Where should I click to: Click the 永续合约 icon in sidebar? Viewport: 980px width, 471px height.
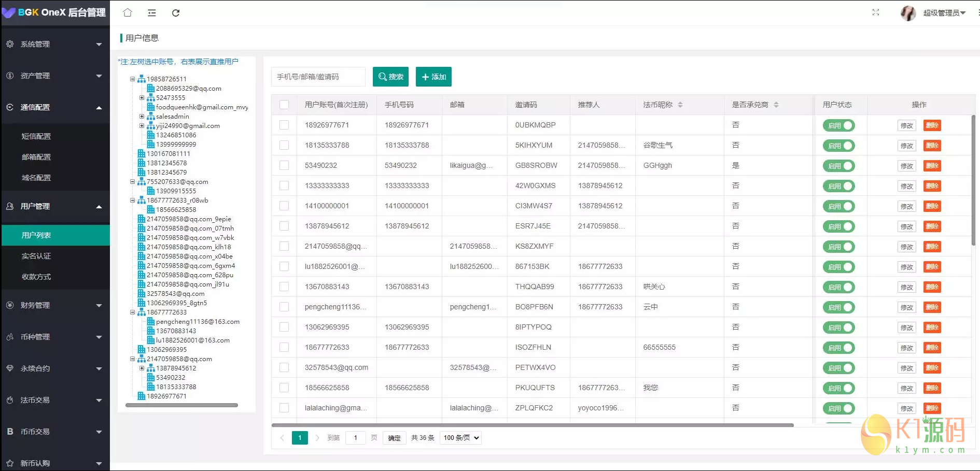click(9, 368)
